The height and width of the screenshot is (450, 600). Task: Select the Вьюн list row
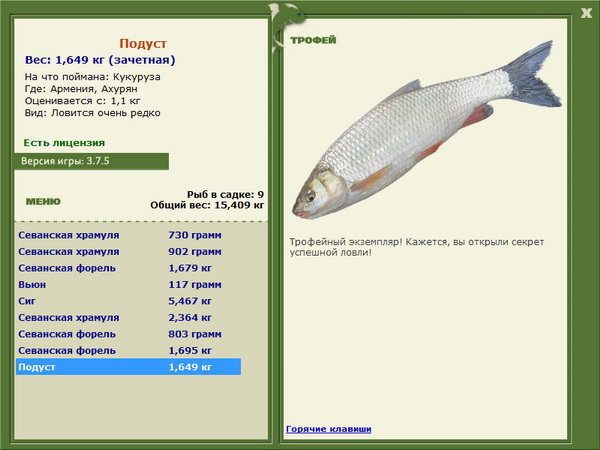pos(129,284)
